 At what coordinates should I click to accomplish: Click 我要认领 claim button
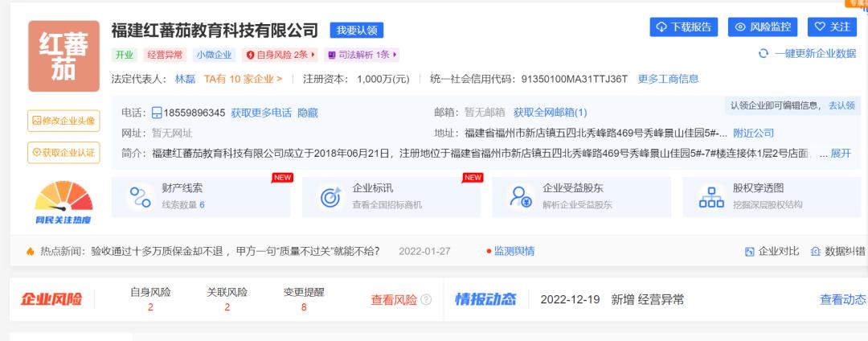(357, 30)
